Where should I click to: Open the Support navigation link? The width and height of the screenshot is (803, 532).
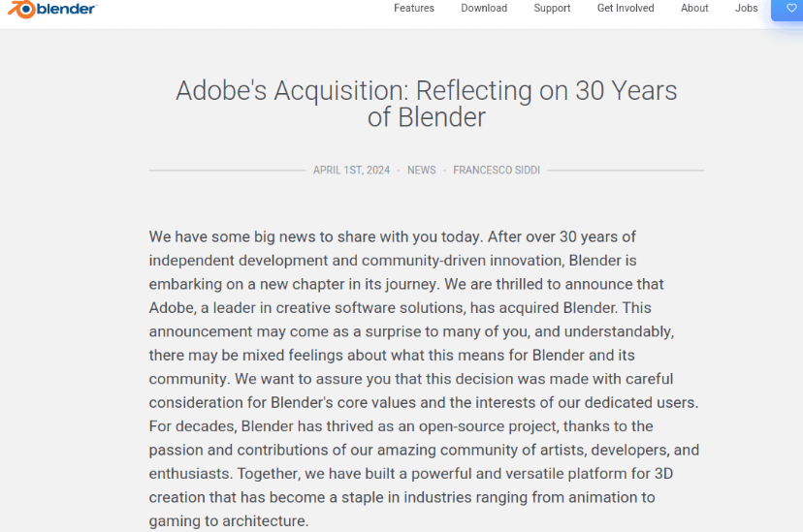click(552, 8)
